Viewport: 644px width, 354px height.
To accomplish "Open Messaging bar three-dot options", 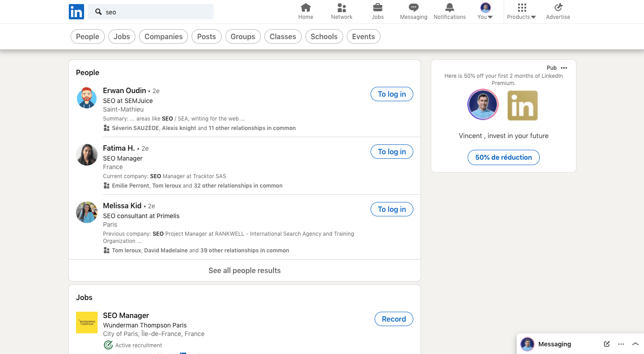I will tap(621, 344).
